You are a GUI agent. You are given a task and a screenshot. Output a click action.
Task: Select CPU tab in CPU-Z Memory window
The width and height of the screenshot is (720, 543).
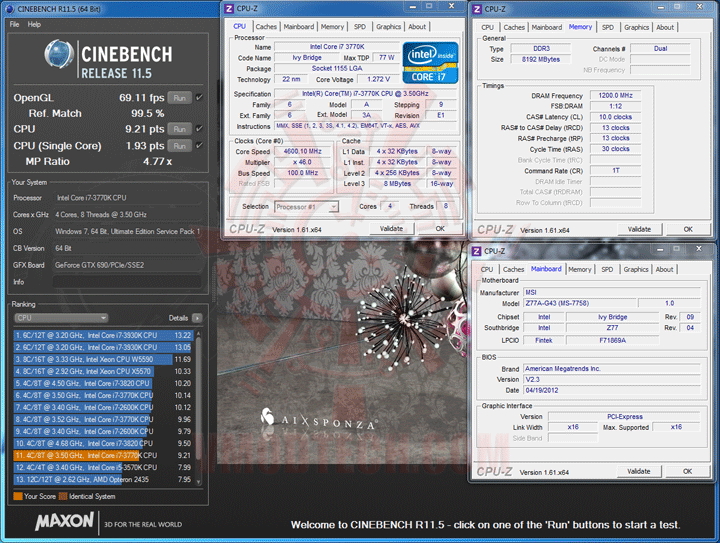pyautogui.click(x=487, y=27)
